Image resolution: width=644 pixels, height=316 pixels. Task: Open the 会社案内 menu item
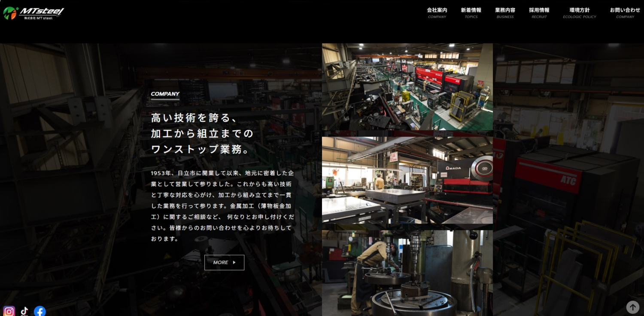click(437, 12)
